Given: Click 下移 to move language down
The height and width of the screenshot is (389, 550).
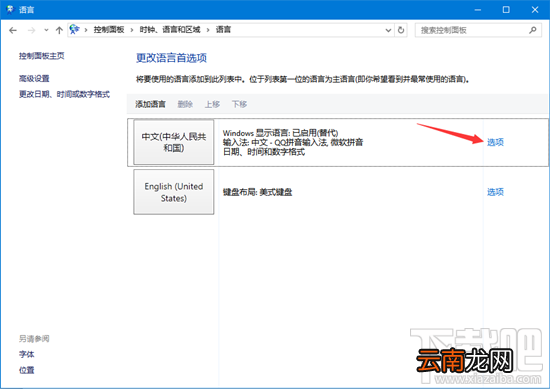Looking at the screenshot, I should pyautogui.click(x=239, y=104).
